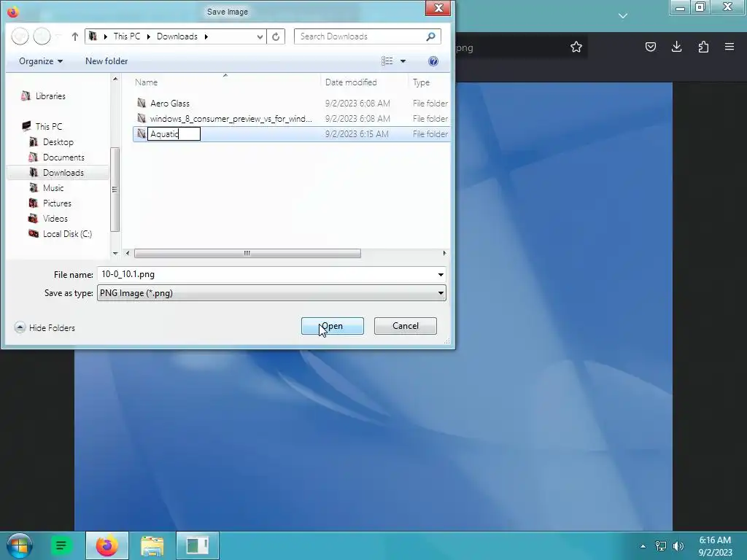Image resolution: width=747 pixels, height=560 pixels.
Task: Click navigation pane scroll down arrow
Action: pos(115,253)
